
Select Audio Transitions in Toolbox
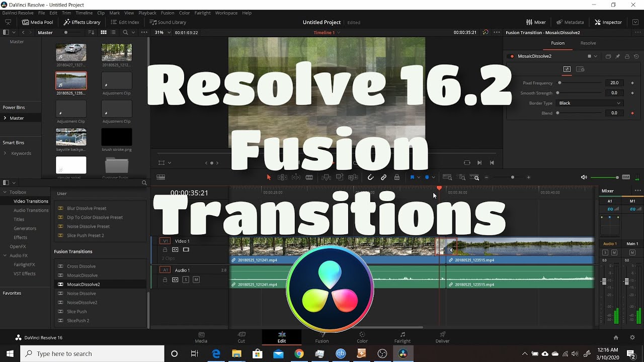31,210
